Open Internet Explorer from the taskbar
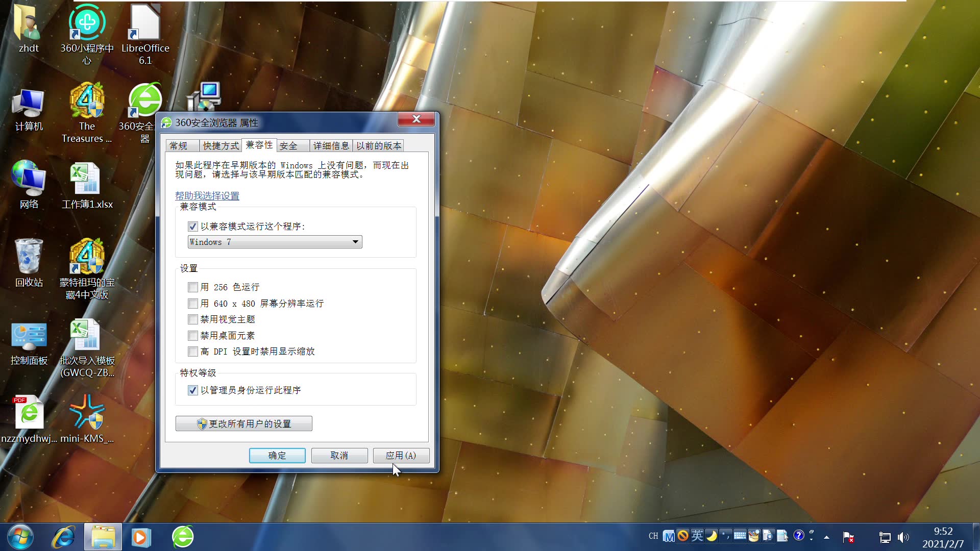Viewport: 980px width, 551px height. [x=64, y=537]
